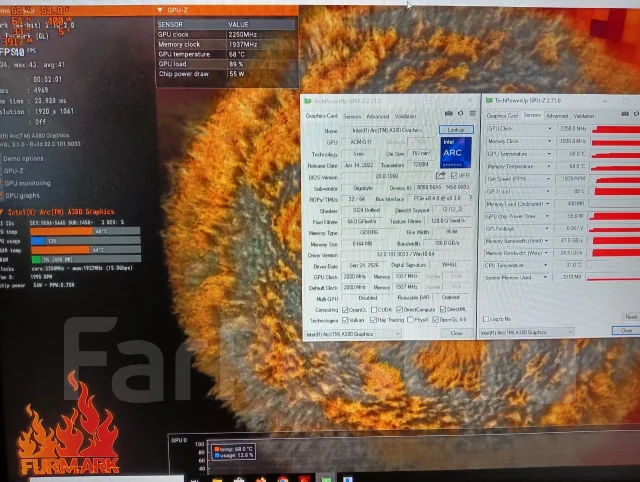This screenshot has height=482, width=640.
Task: Open FurMark GPU-Z menu item
Action: (13, 171)
